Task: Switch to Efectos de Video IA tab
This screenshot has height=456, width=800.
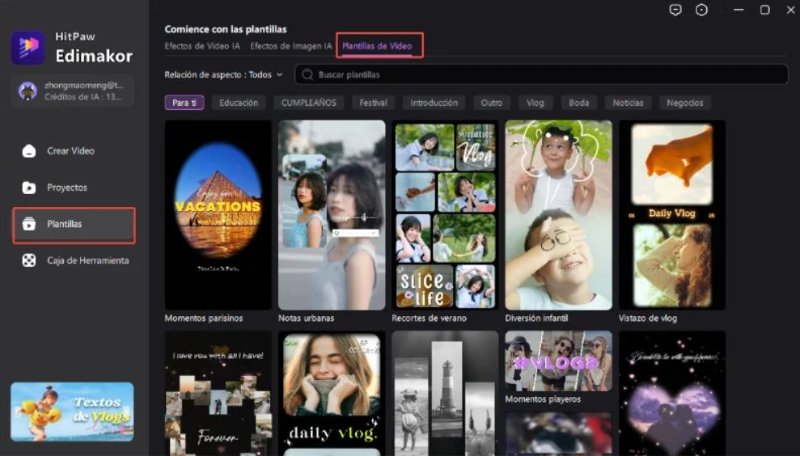Action: (x=202, y=46)
